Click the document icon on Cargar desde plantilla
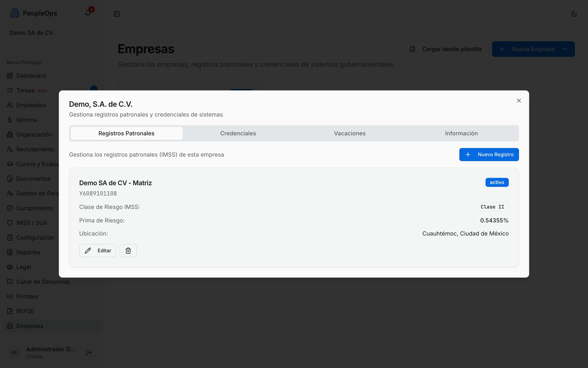This screenshot has height=368, width=588. 412,49
